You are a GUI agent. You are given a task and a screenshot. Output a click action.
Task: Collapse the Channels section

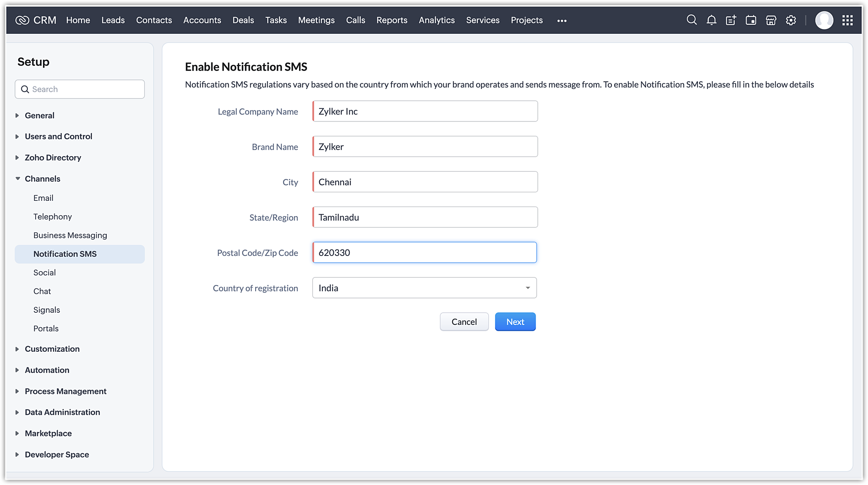18,178
